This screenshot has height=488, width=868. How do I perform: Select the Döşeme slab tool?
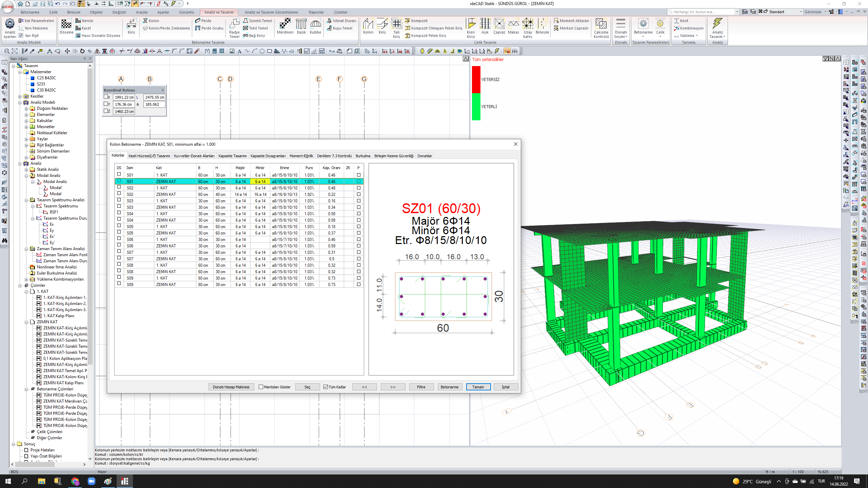(x=66, y=26)
